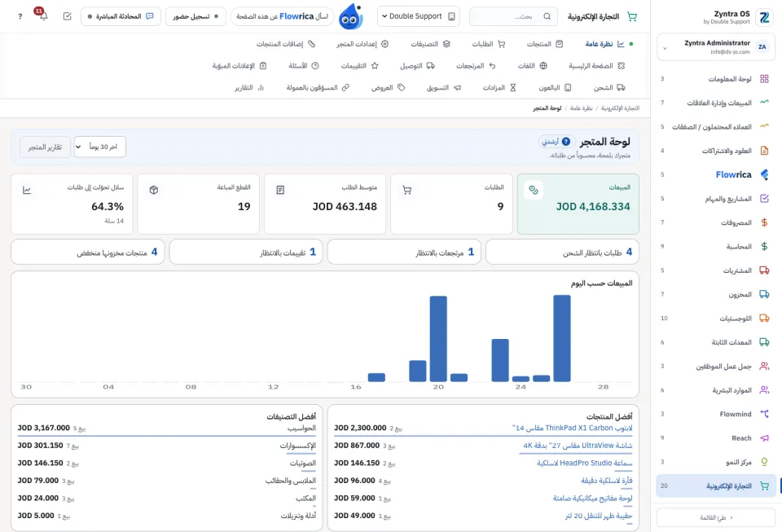Open Reach in the sidebar
The image size is (782, 532).
click(x=716, y=437)
